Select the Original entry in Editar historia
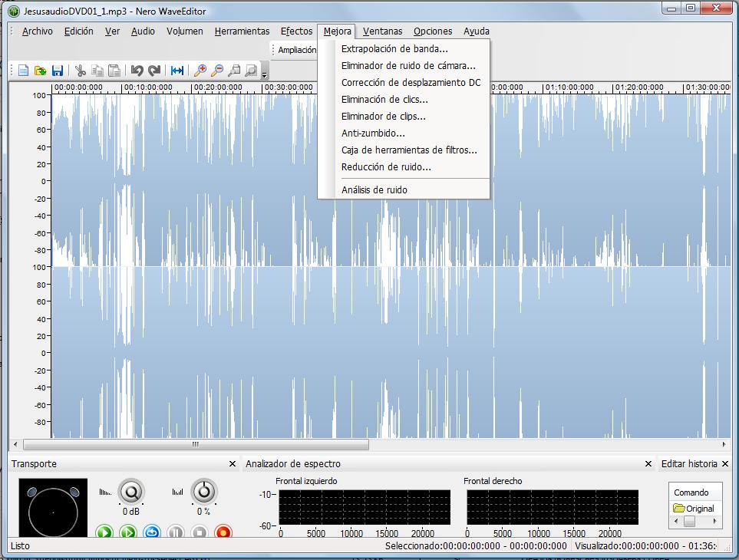 tap(694, 509)
